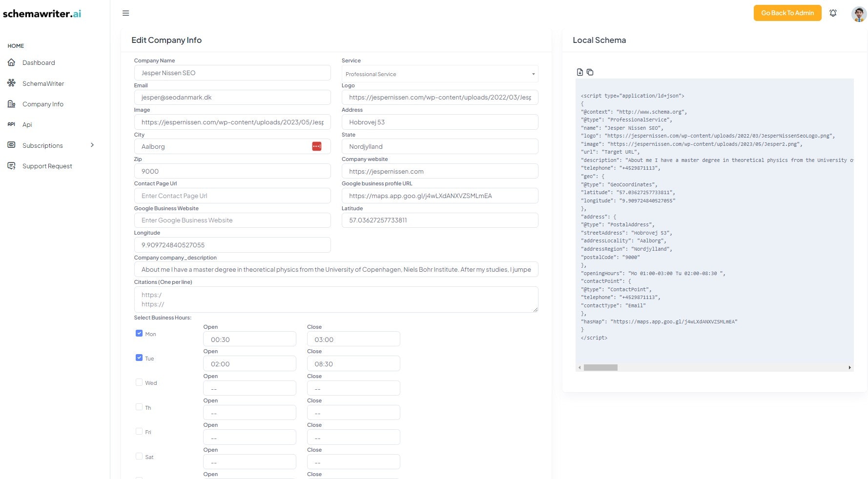Click the Citations text area resize handle
This screenshot has height=479, width=868.
(535, 309)
